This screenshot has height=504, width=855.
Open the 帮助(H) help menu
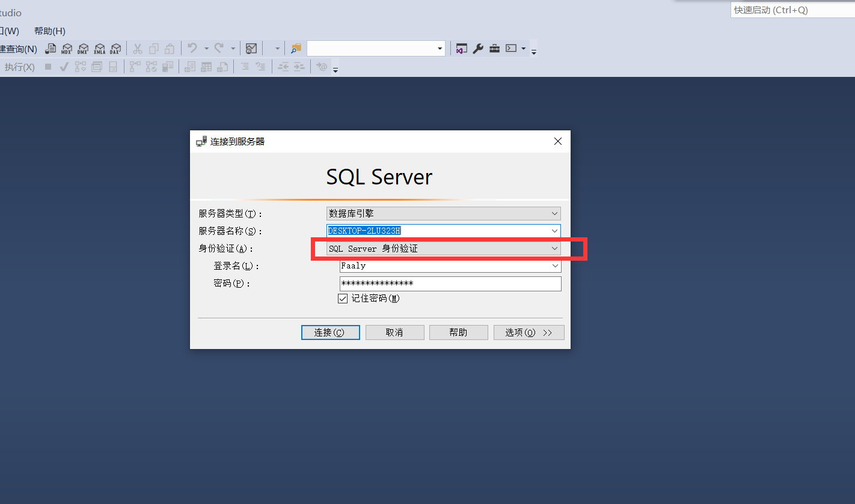[49, 31]
